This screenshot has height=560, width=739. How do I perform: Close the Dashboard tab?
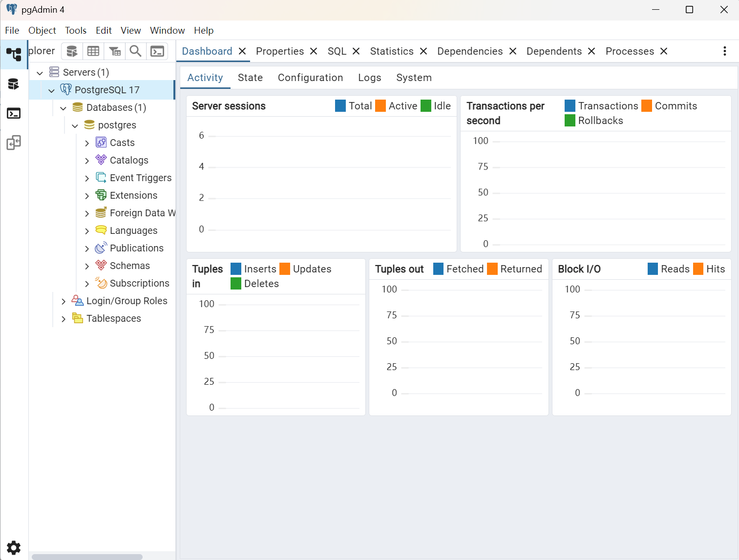(242, 51)
